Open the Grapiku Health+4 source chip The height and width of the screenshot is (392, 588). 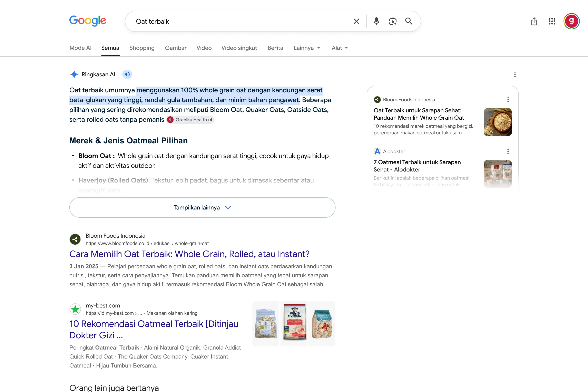tap(190, 120)
